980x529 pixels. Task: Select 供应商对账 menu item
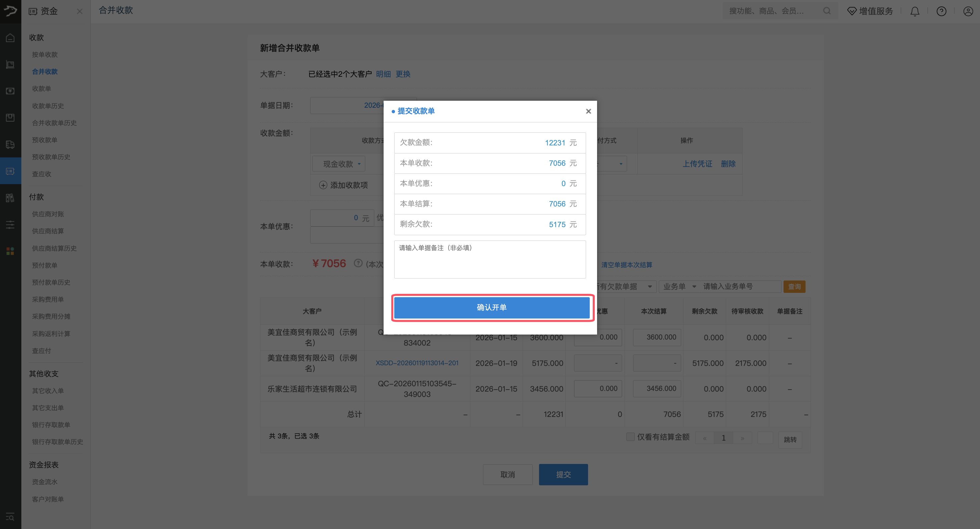coord(48,214)
